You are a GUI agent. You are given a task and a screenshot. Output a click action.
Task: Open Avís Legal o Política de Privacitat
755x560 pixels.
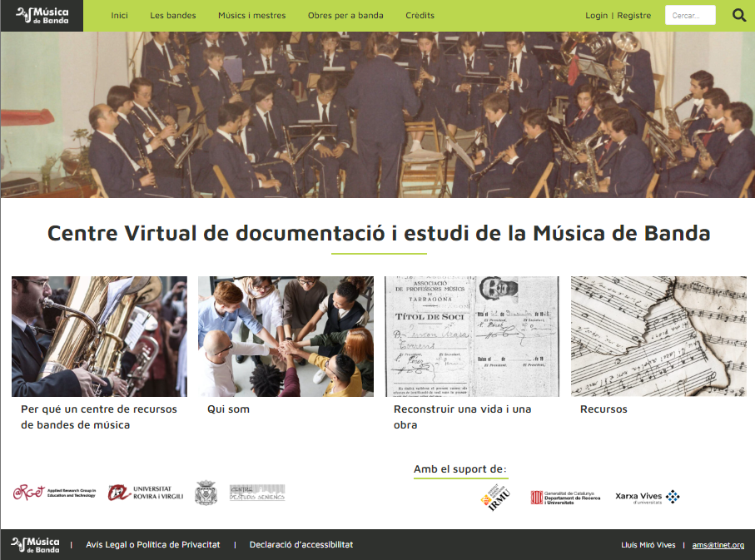point(152,544)
